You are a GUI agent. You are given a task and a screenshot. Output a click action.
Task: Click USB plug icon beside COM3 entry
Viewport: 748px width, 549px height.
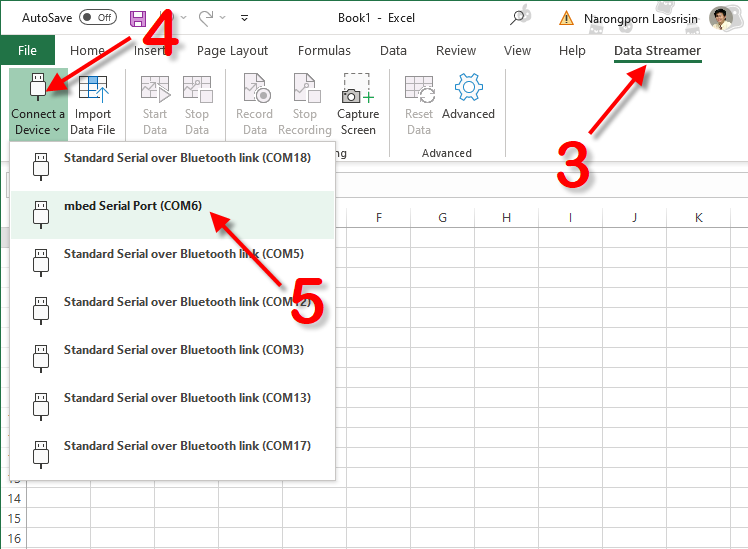[x=41, y=359]
